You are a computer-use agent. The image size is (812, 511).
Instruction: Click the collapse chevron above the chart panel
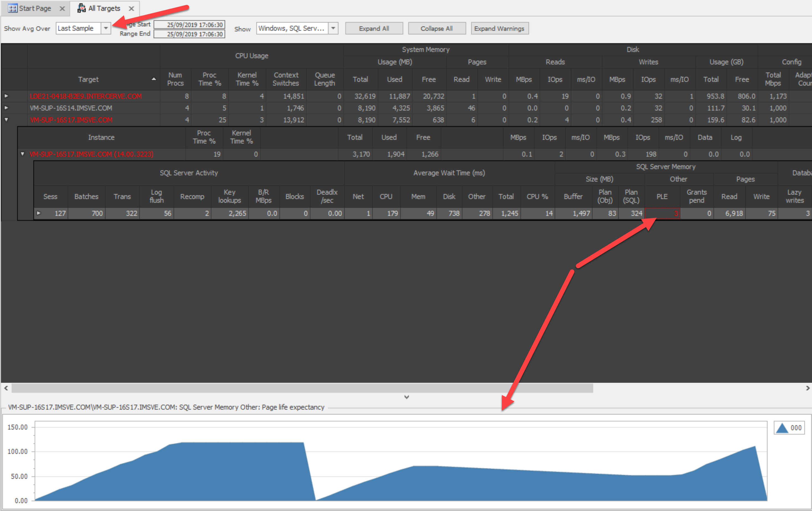click(x=406, y=397)
